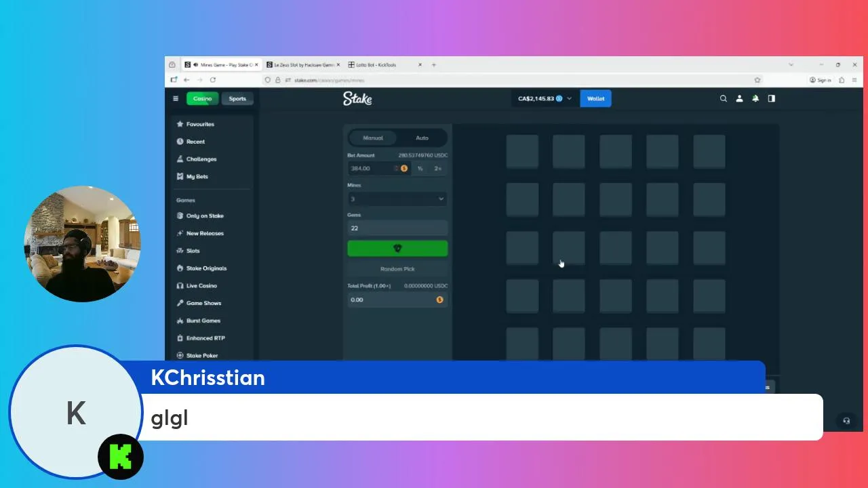Mute the Mines Game tab audio
Screen dimensions: 868x488
tap(195, 65)
